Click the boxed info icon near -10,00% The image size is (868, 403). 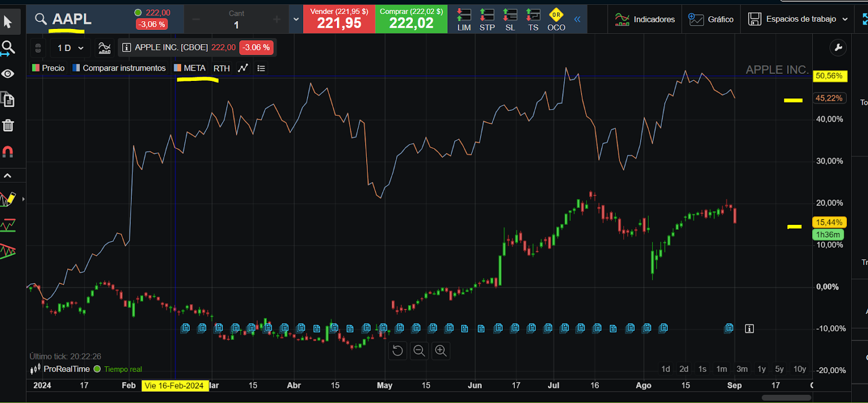point(749,329)
